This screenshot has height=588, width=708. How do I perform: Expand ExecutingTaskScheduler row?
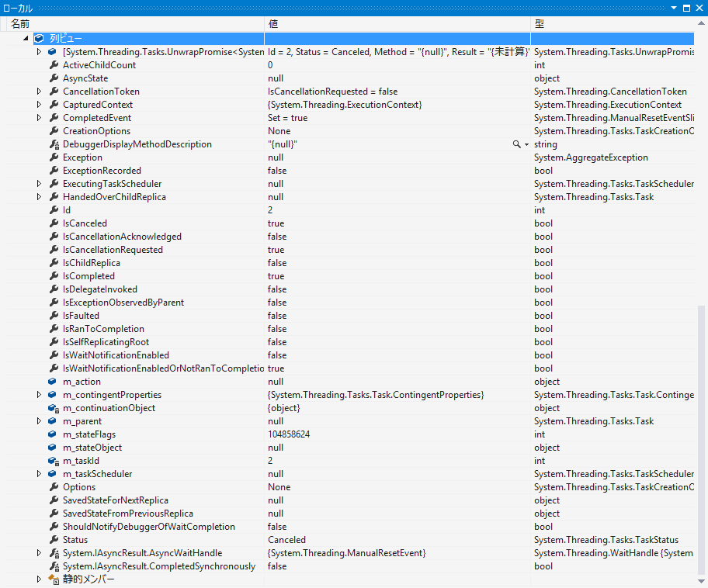(x=40, y=184)
